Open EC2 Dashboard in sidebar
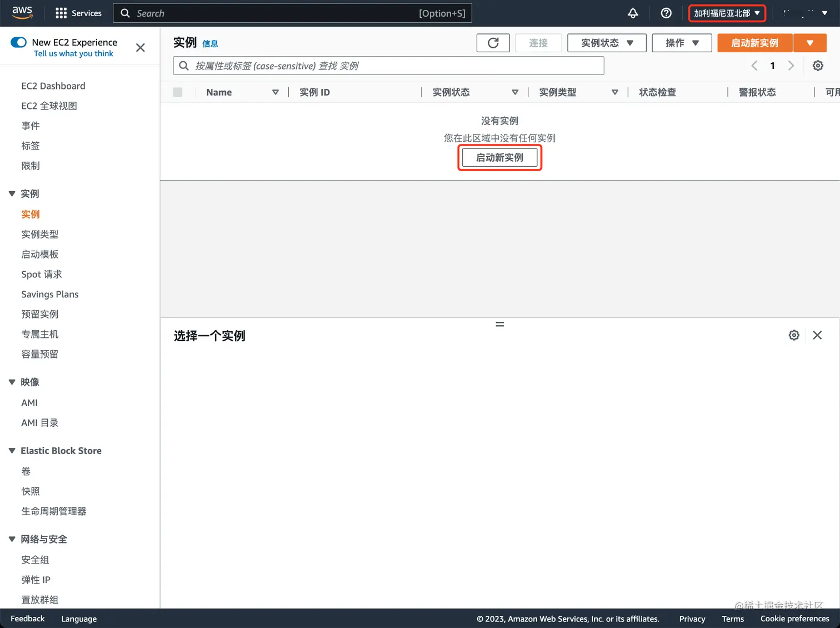 tap(53, 86)
